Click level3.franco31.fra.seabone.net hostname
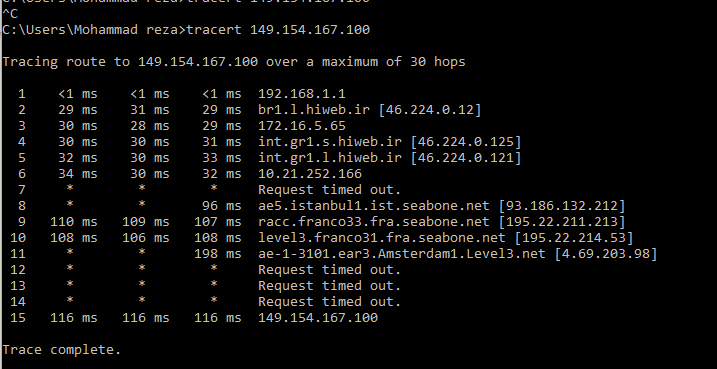Image resolution: width=717 pixels, height=369 pixels. [382, 238]
